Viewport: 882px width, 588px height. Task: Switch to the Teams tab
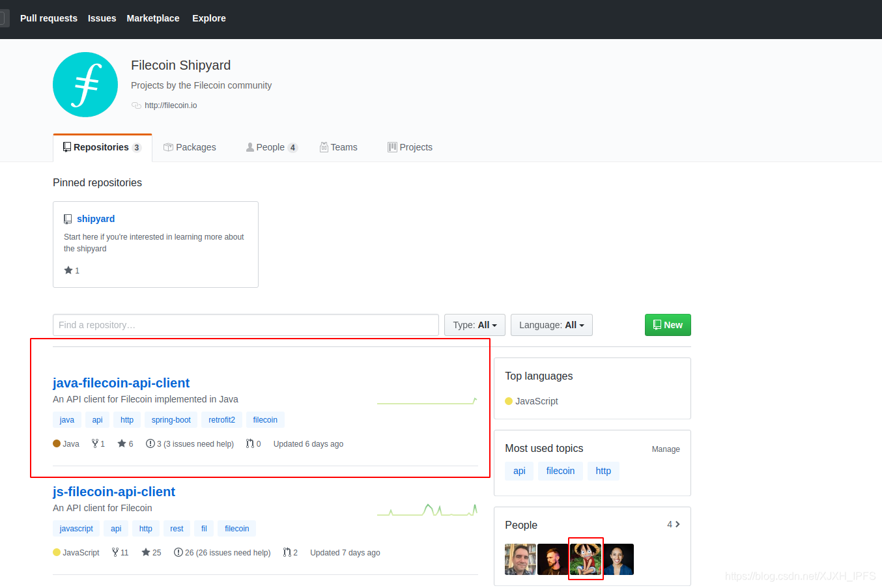point(339,147)
